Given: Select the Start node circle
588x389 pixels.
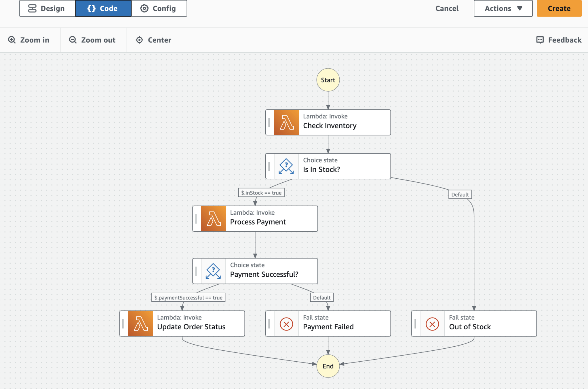Looking at the screenshot, I should [x=328, y=80].
